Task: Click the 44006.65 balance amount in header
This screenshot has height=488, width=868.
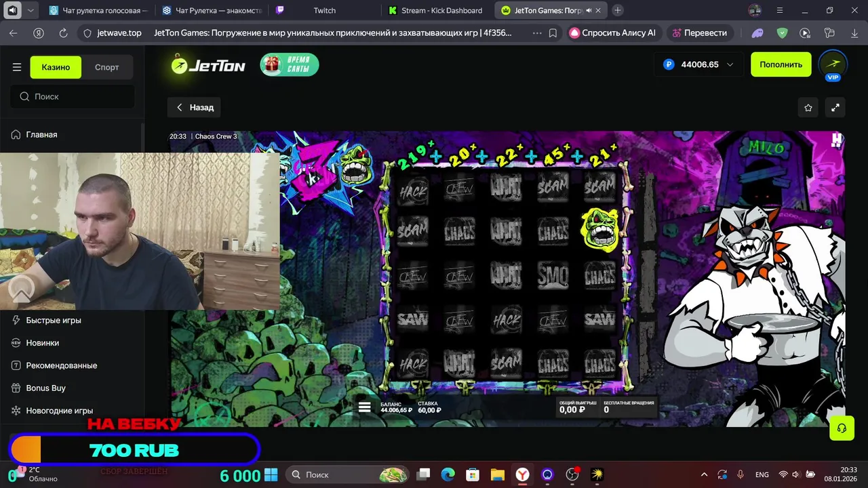Action: (700, 64)
